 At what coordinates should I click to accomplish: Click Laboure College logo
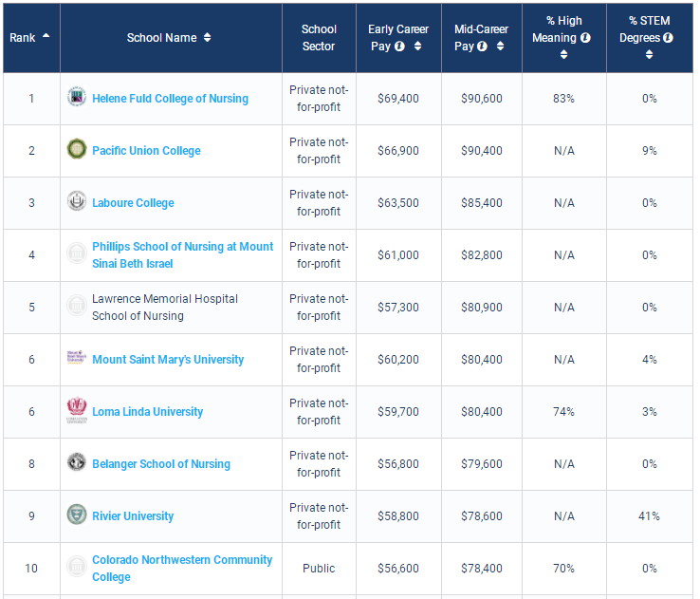point(77,201)
